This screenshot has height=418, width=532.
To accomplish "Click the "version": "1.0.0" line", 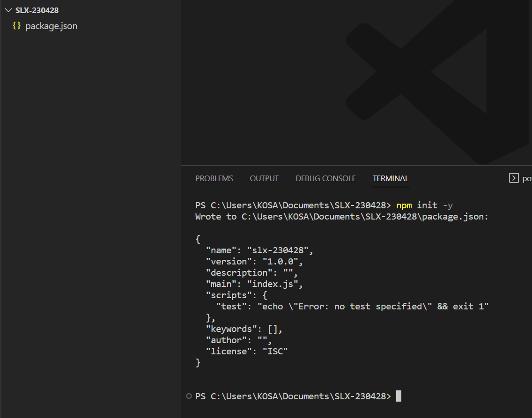I will tap(254, 261).
